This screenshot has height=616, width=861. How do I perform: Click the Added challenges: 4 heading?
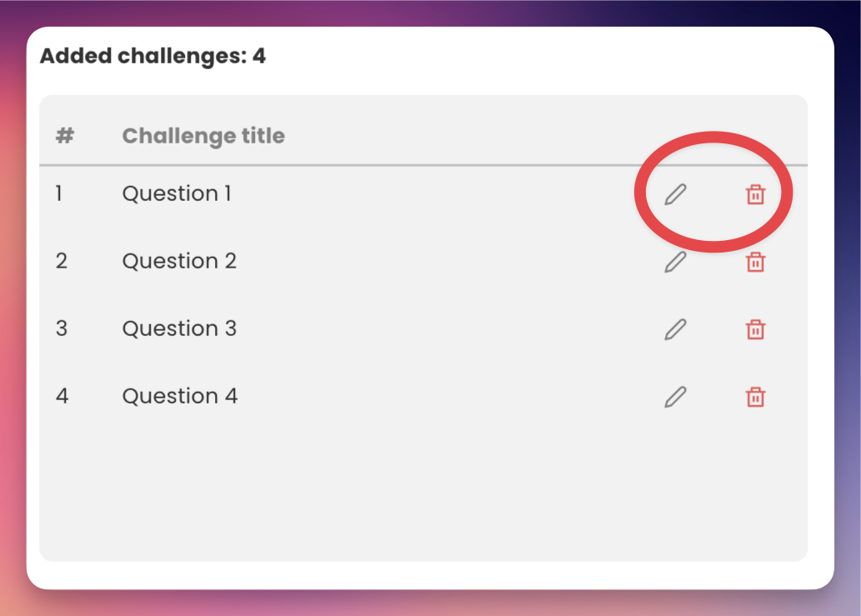point(153,57)
